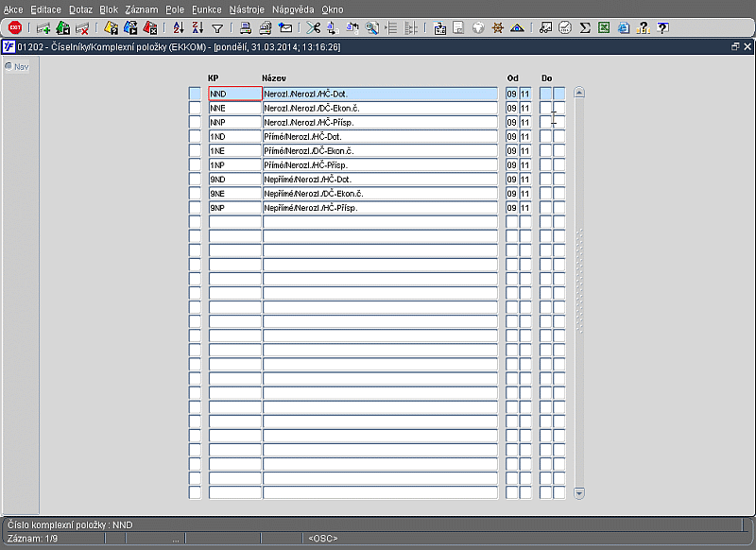
Task: Click the envelope send icon
Action: click(285, 28)
